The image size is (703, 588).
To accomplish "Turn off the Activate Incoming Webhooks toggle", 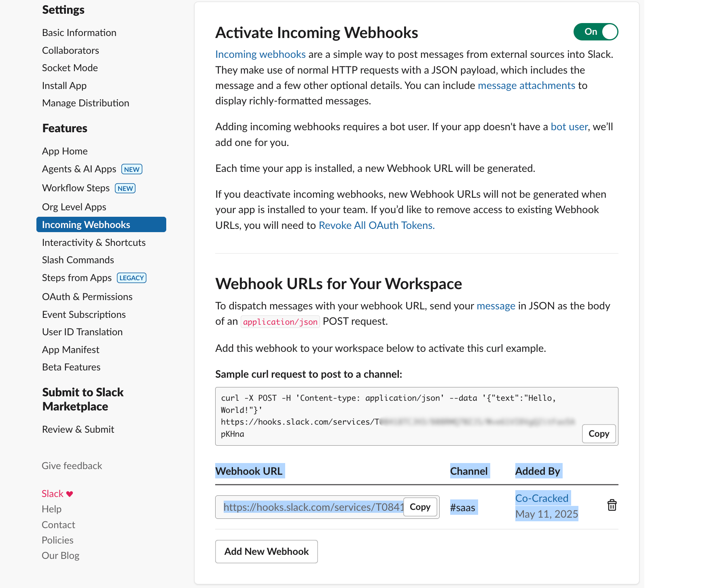I will [595, 32].
